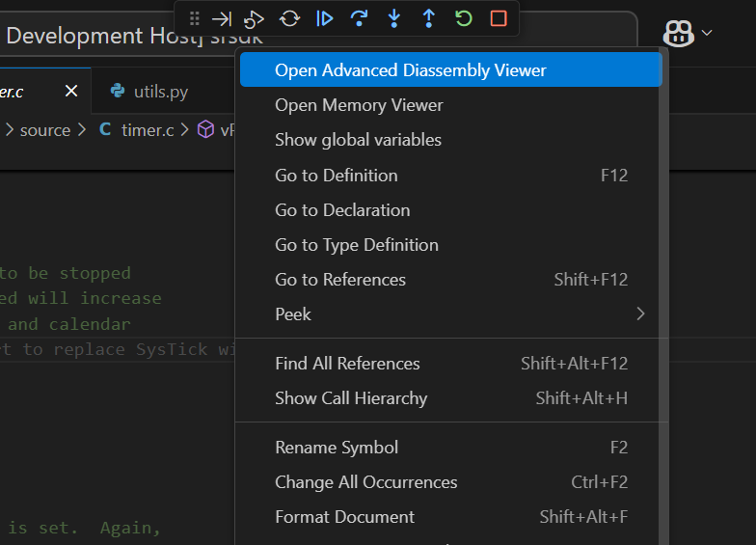Viewport: 756px width, 545px height.
Task: Click the Step Out arrow icon
Action: [x=429, y=18]
